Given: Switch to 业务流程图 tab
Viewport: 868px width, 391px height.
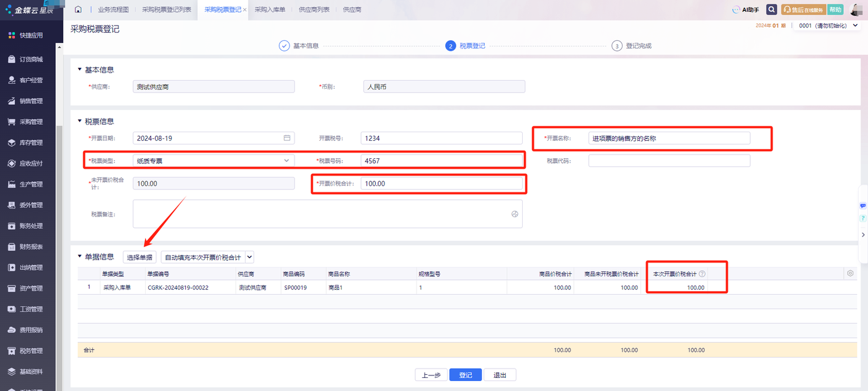Looking at the screenshot, I should [x=113, y=10].
